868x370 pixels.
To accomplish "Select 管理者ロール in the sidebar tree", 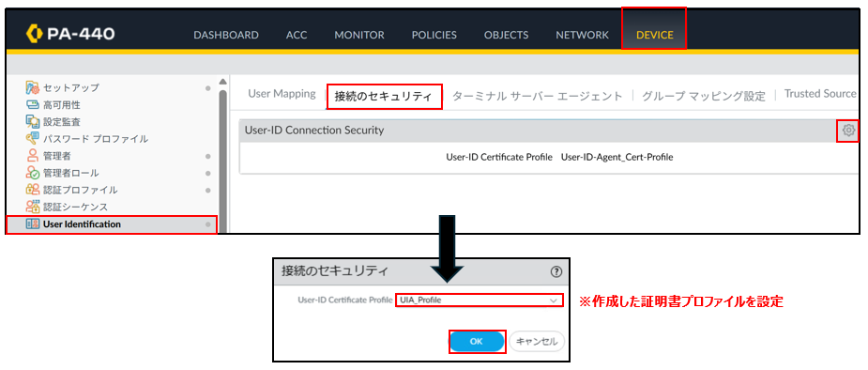I will coord(71,173).
